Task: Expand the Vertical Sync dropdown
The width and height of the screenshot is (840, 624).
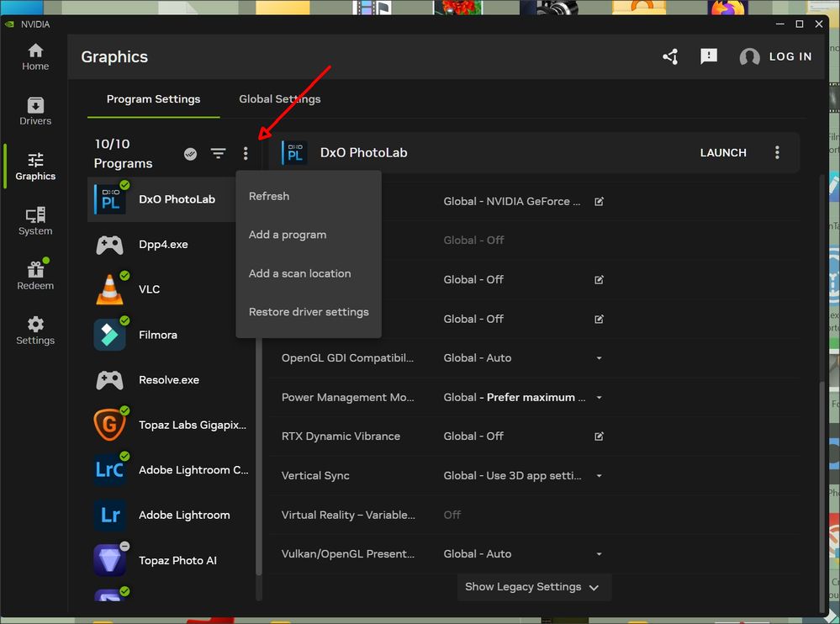Action: [x=599, y=476]
